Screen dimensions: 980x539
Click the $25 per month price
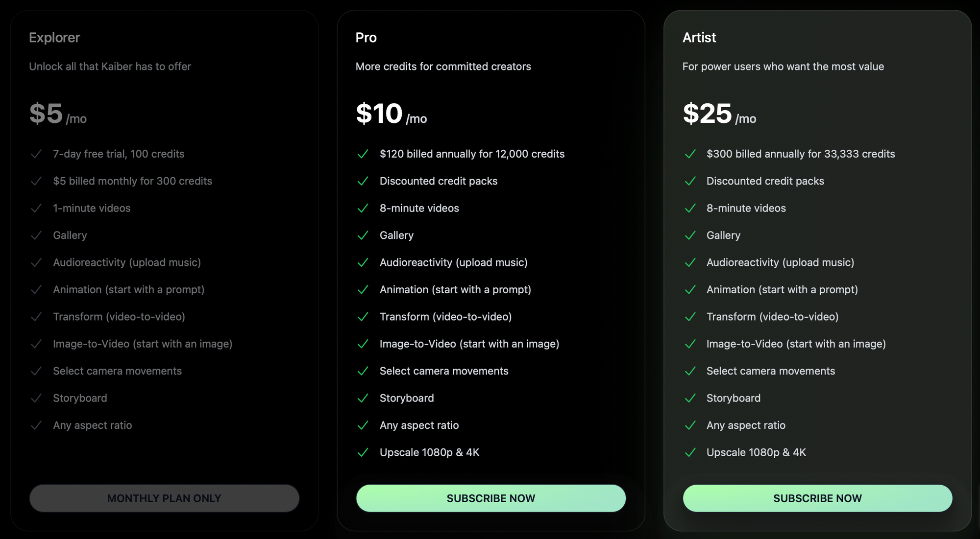719,114
